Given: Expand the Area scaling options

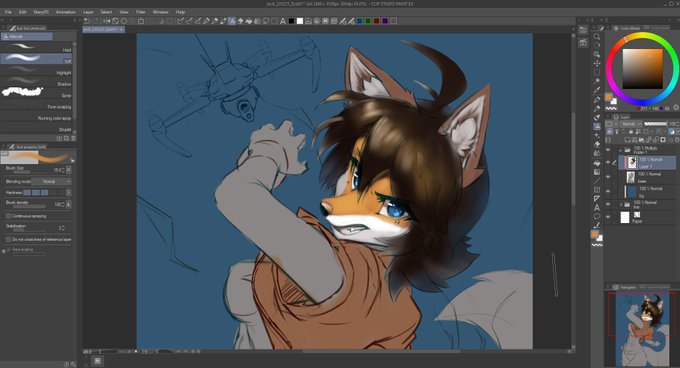Looking at the screenshot, I should (x=4, y=250).
